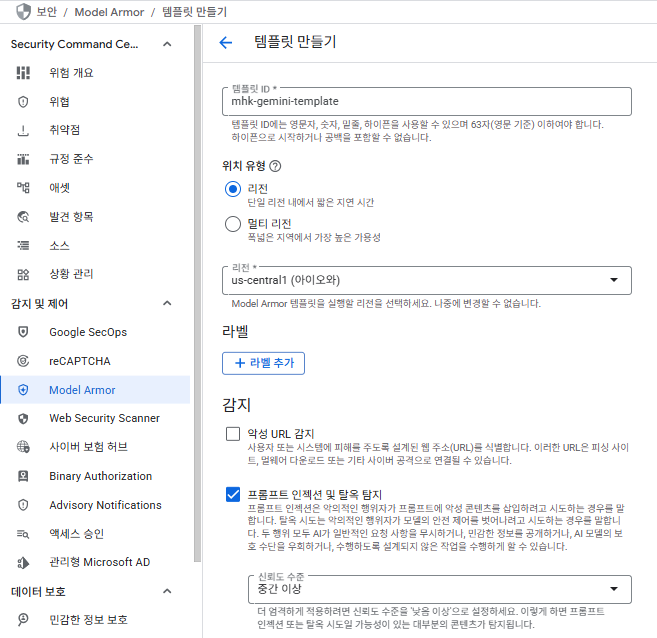Click the shield icon beside 보안 breadcrumb

pyautogui.click(x=23, y=12)
